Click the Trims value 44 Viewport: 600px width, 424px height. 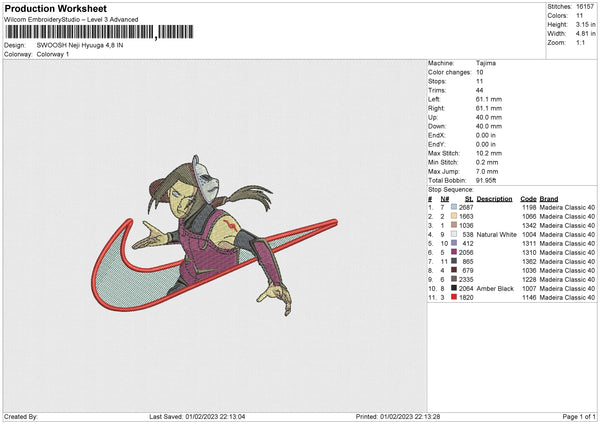(x=479, y=90)
